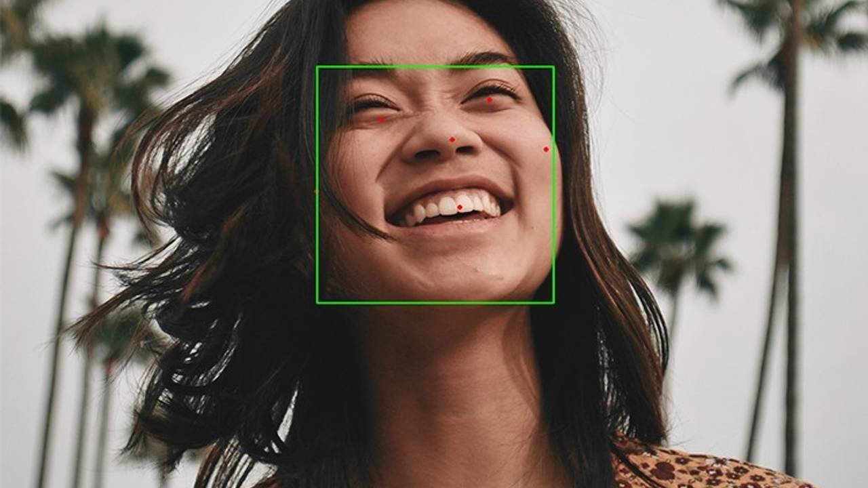Image resolution: width=868 pixels, height=488 pixels.
Task: Click the small orange dot on left box edge
Action: pyautogui.click(x=317, y=193)
